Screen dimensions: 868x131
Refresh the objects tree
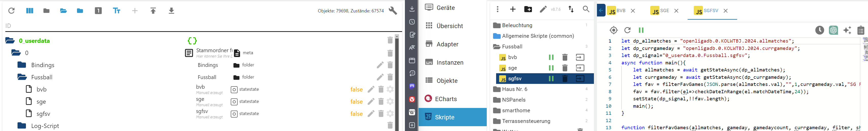(11, 11)
